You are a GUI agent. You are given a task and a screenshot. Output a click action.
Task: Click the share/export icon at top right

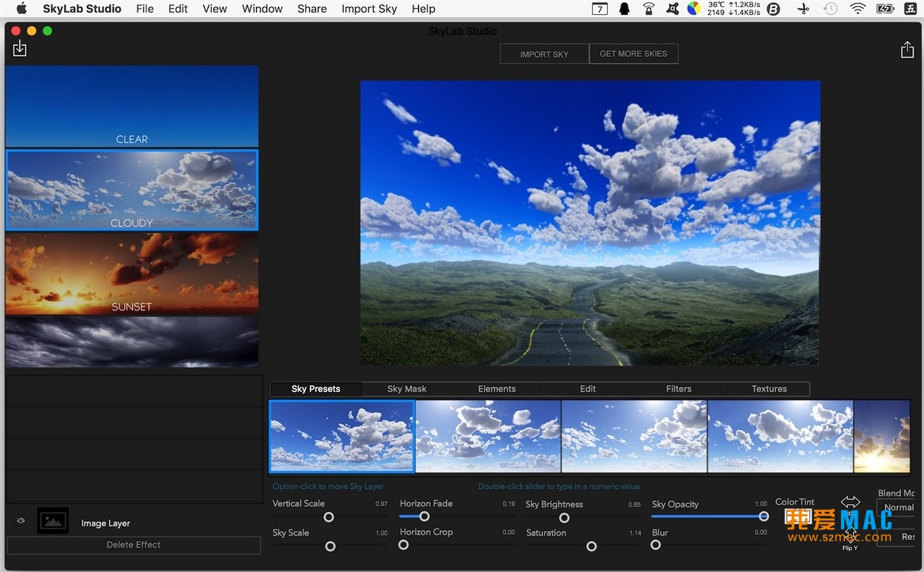[x=907, y=50]
